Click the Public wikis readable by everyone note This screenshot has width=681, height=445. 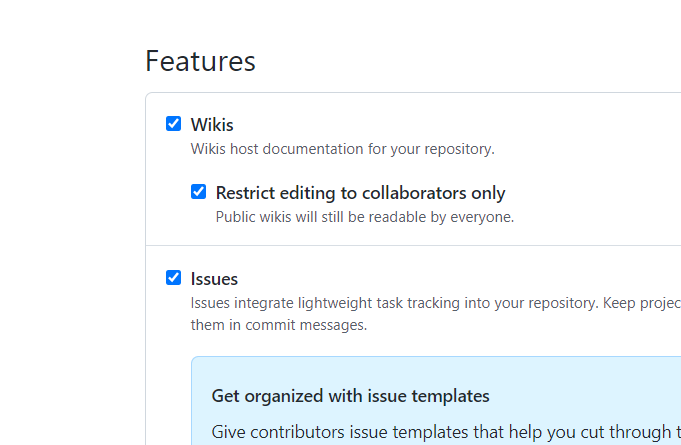pos(364,216)
